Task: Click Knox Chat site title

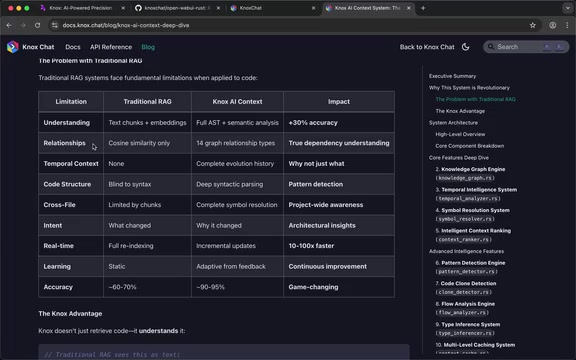Action: pos(38,47)
